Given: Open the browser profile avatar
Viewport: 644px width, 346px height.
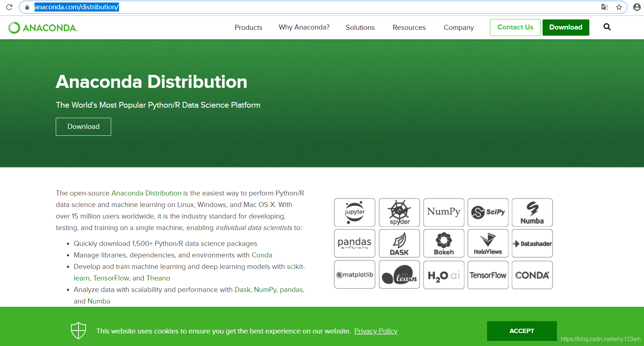Looking at the screenshot, I should [x=637, y=7].
